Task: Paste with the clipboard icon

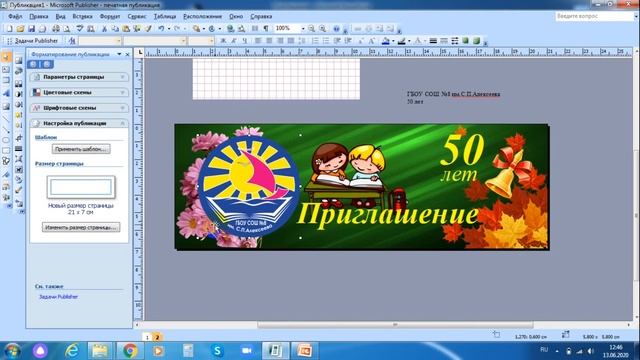Action: point(126,29)
